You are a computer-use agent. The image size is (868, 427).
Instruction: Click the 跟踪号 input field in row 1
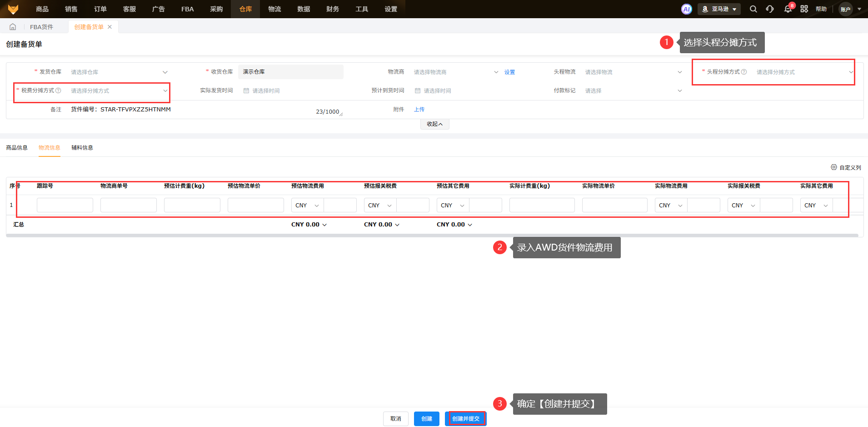click(x=65, y=205)
